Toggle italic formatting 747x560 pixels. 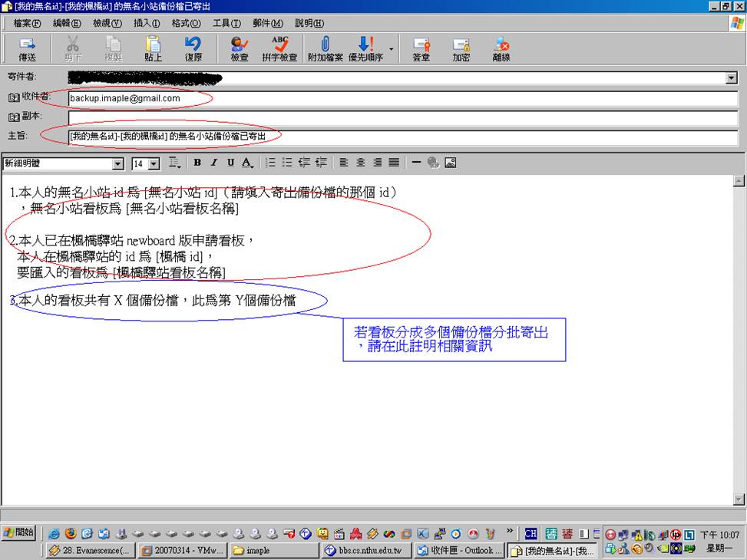(214, 163)
